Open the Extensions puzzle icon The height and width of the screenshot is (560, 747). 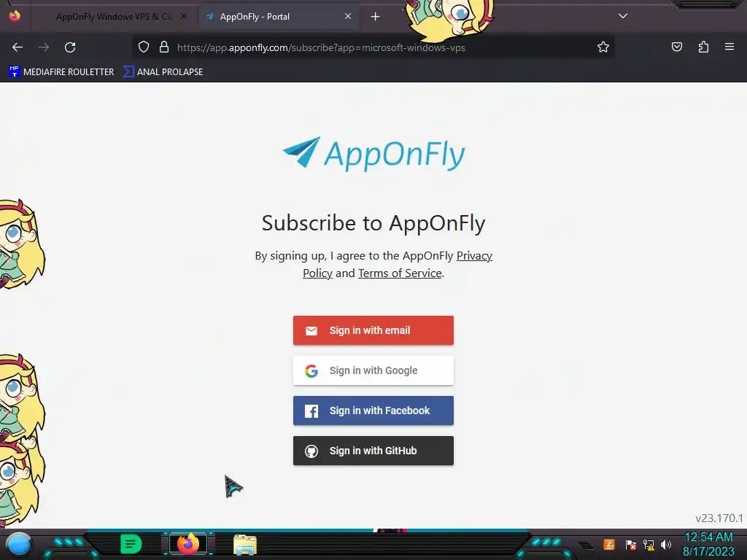(703, 47)
